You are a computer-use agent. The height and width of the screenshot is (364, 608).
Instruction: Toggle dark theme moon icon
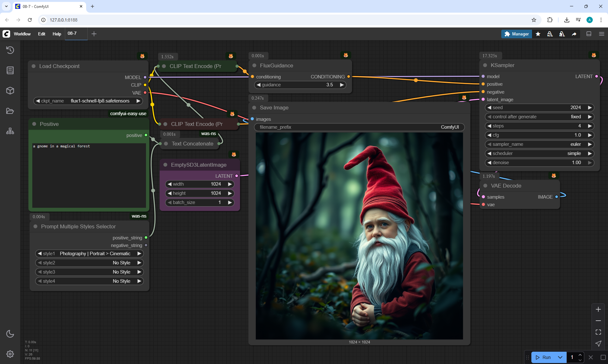pyautogui.click(x=10, y=334)
